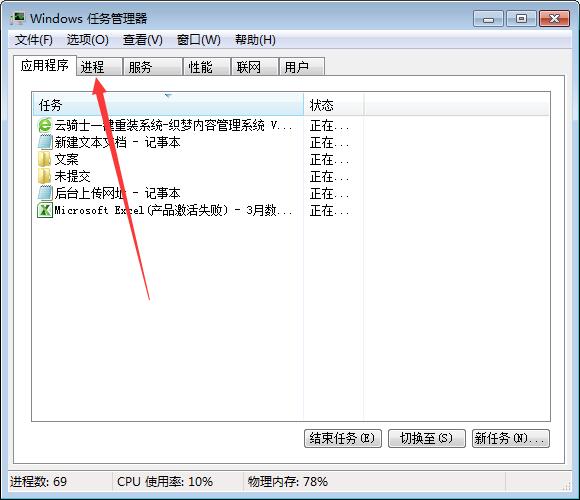
Task: Click the Excel icon in the task list
Action: click(x=44, y=210)
